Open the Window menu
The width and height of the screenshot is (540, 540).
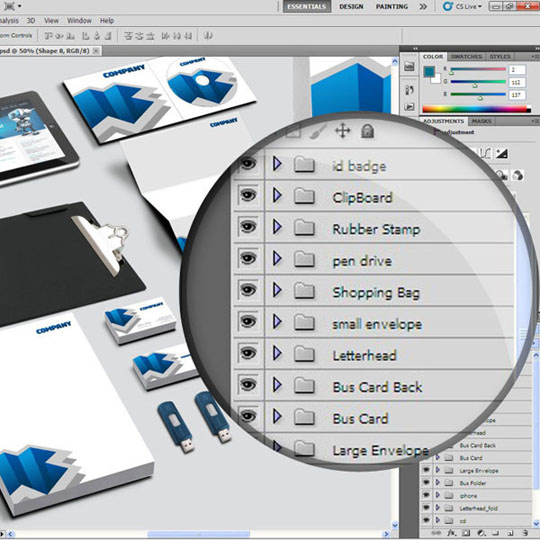tap(79, 21)
